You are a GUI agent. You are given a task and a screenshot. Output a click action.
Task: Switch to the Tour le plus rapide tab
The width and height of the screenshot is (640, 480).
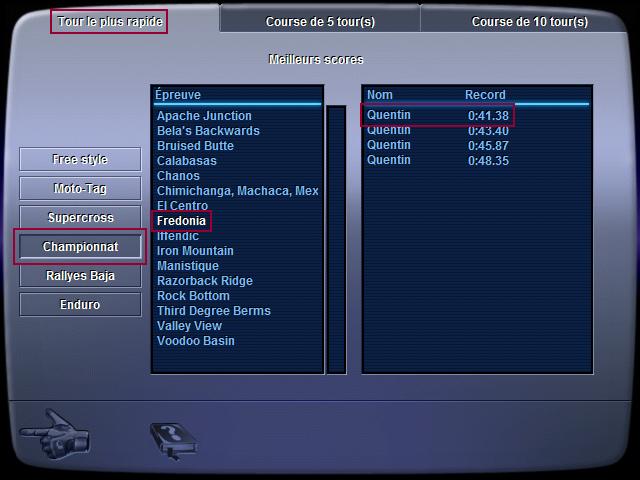[x=110, y=21]
